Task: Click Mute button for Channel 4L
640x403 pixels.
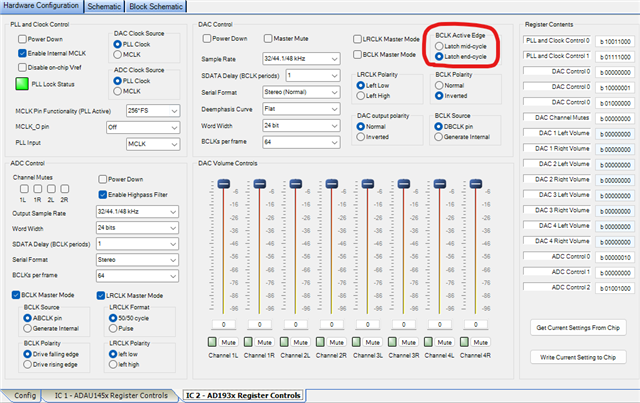Action: pos(444,342)
